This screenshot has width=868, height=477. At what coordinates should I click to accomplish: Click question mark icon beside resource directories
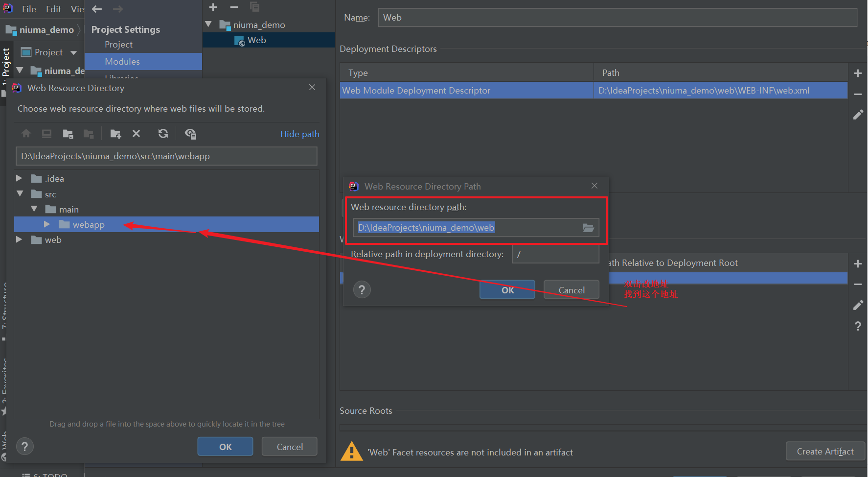(858, 326)
